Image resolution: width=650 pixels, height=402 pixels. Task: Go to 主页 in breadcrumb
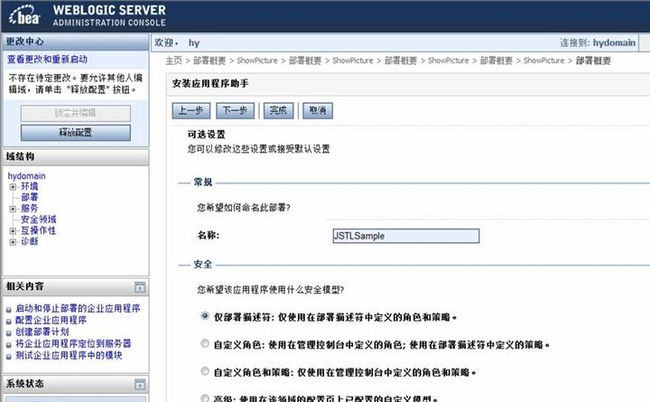click(x=174, y=61)
